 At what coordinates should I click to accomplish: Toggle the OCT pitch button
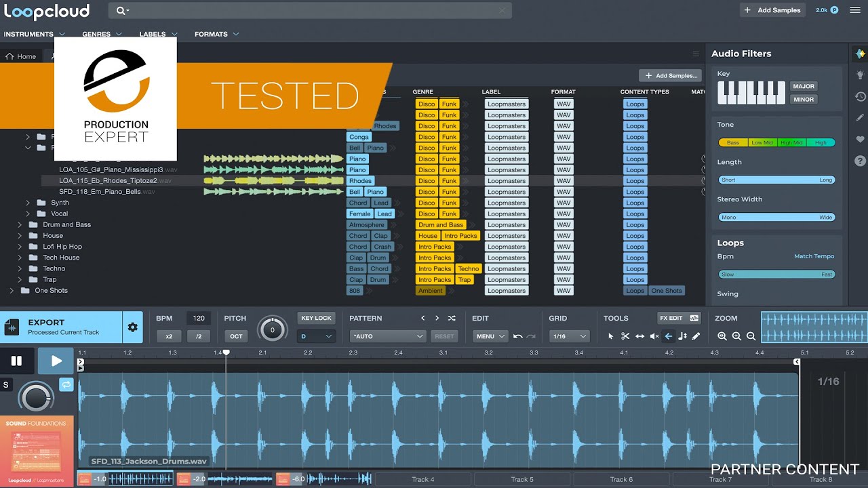click(x=236, y=336)
